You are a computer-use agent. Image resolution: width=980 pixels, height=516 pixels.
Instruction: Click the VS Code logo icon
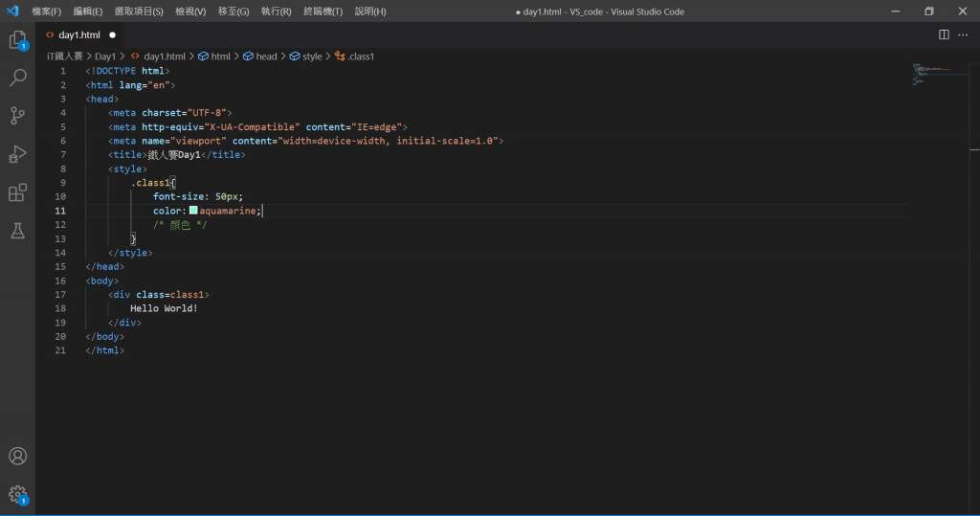point(12,11)
